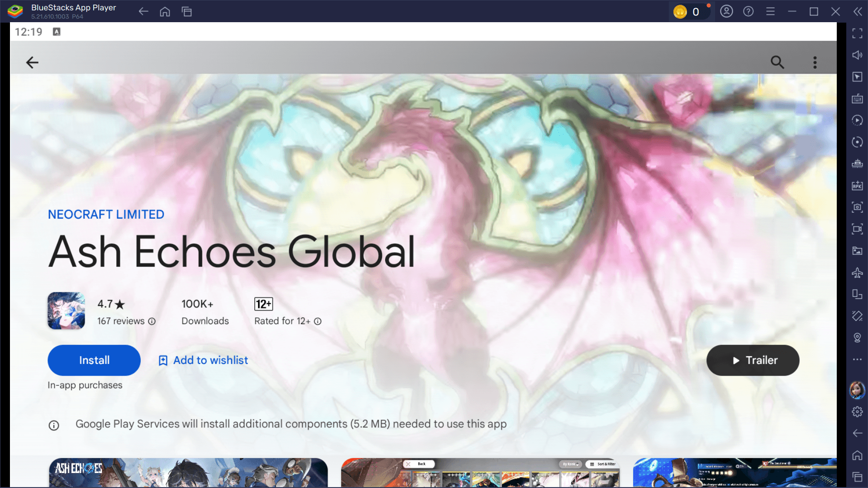Show more sidebar tools (three dots)
868x488 pixels.
pyautogui.click(x=857, y=359)
